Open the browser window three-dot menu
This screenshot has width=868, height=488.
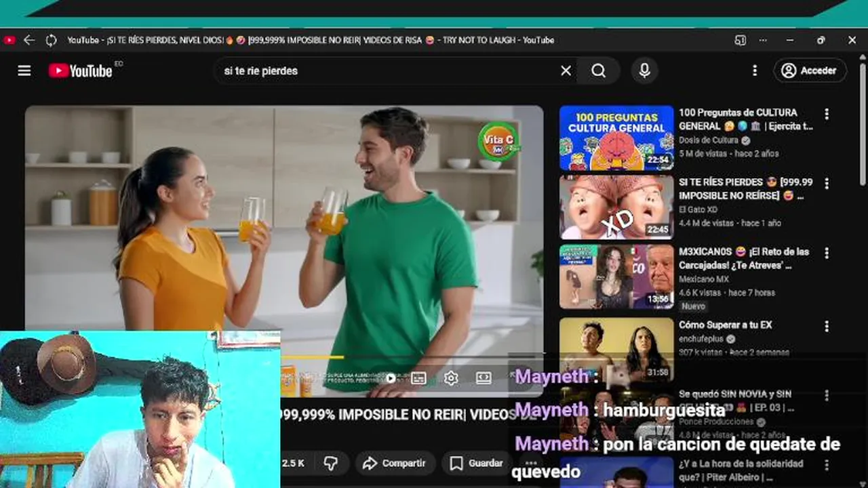pyautogui.click(x=763, y=40)
